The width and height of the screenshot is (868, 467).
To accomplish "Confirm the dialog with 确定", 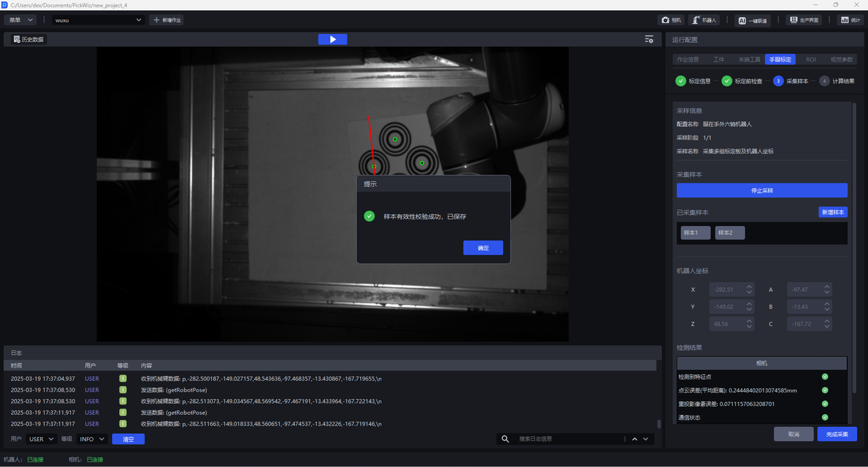I will point(483,248).
